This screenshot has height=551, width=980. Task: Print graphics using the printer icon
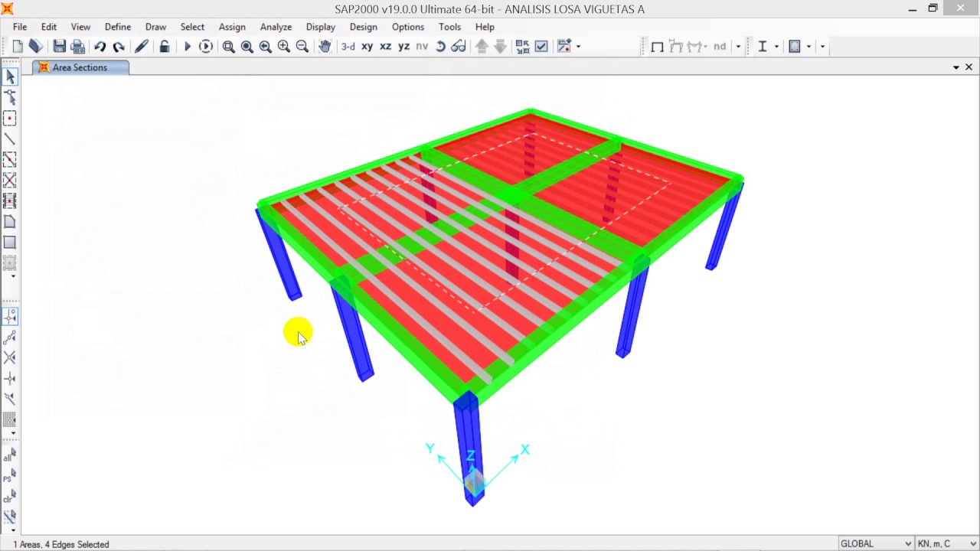coord(77,47)
